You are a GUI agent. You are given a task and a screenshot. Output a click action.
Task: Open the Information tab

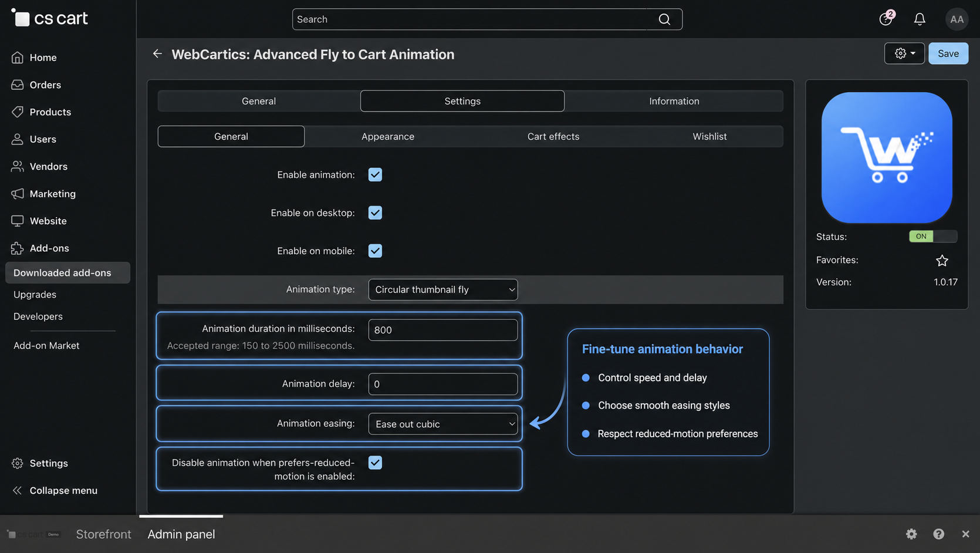674,101
